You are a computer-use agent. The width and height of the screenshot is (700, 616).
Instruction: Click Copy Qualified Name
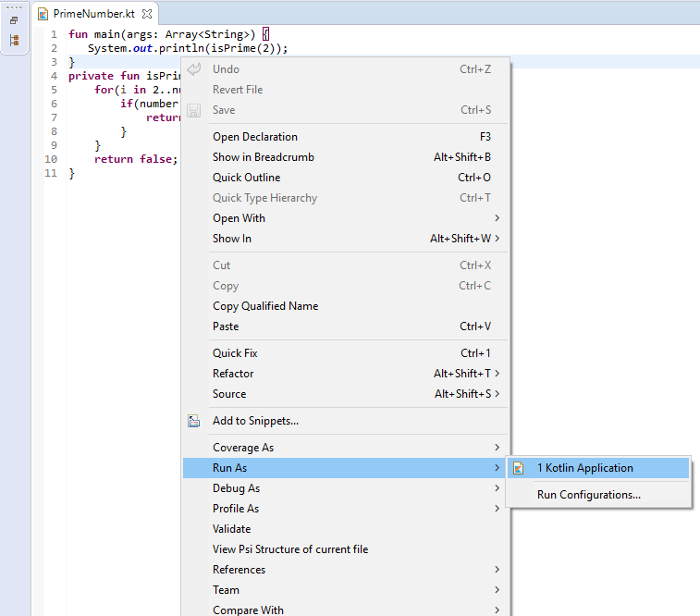click(265, 306)
